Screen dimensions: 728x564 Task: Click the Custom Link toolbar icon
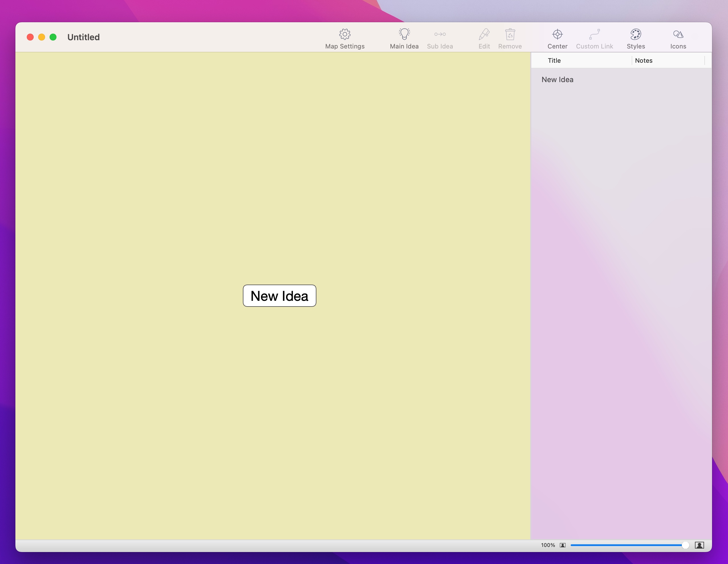pos(594,34)
